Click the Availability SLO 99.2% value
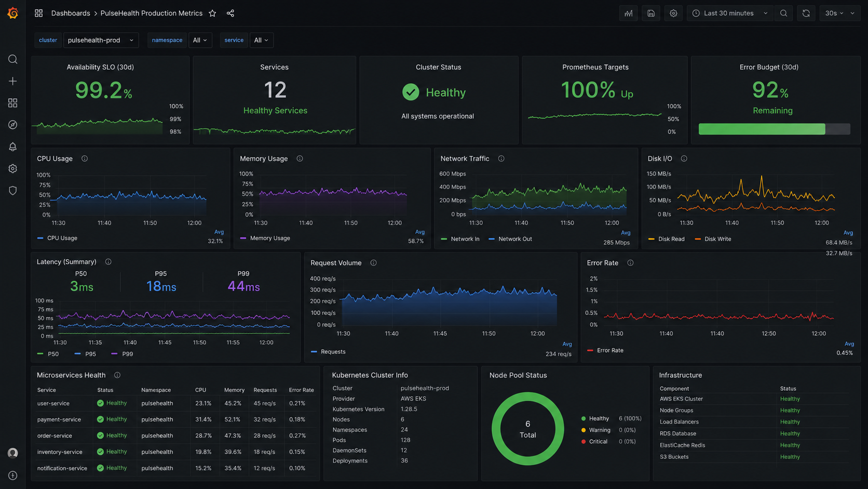The width and height of the screenshot is (868, 489). (103, 90)
